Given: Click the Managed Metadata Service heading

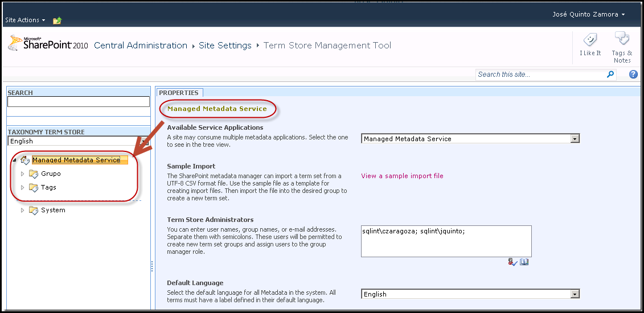Looking at the screenshot, I should pyautogui.click(x=218, y=109).
